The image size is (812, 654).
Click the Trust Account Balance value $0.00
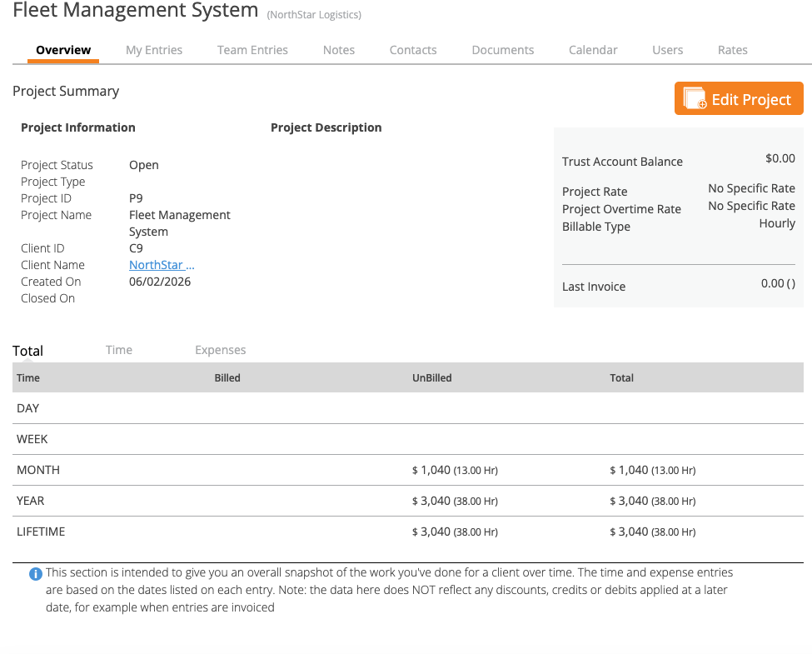tap(780, 158)
